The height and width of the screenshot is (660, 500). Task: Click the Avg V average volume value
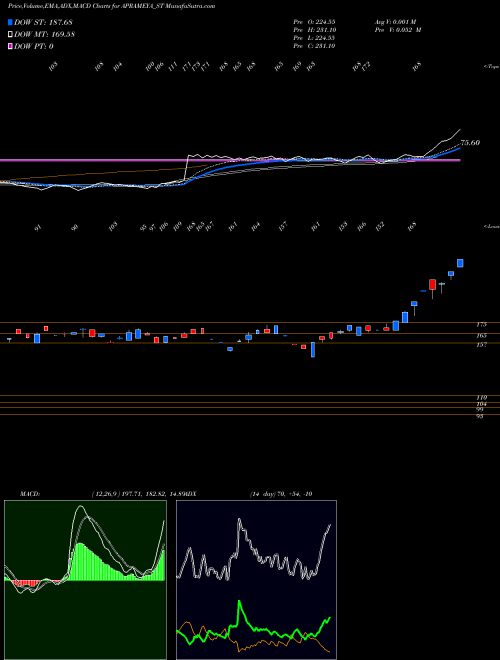[395, 22]
